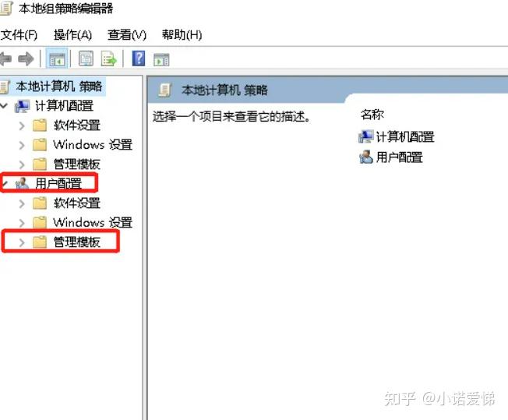Image resolution: width=508 pixels, height=420 pixels.
Task: Open Help via the question mark icon
Action: coord(139,58)
